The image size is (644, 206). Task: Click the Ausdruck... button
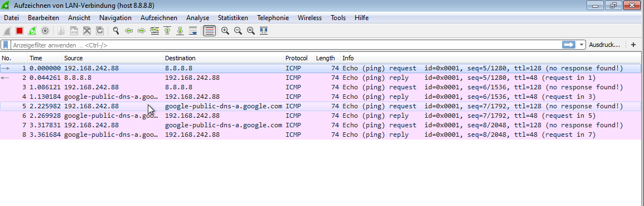point(604,45)
